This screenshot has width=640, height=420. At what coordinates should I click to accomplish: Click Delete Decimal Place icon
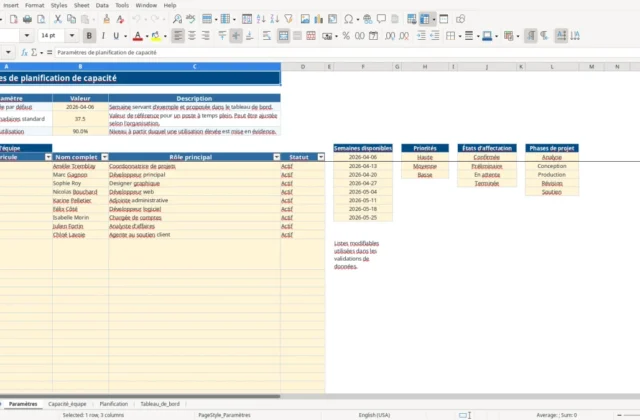(404, 36)
